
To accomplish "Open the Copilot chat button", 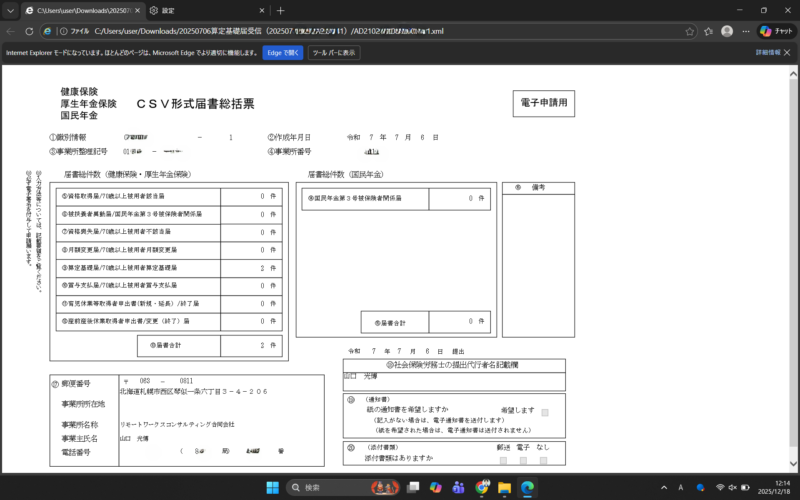I will (776, 31).
